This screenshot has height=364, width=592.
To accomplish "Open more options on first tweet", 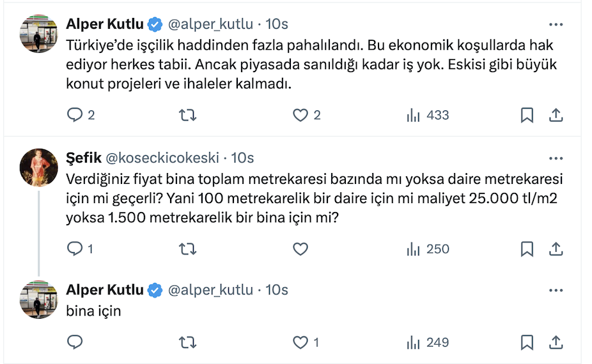I will point(556,24).
